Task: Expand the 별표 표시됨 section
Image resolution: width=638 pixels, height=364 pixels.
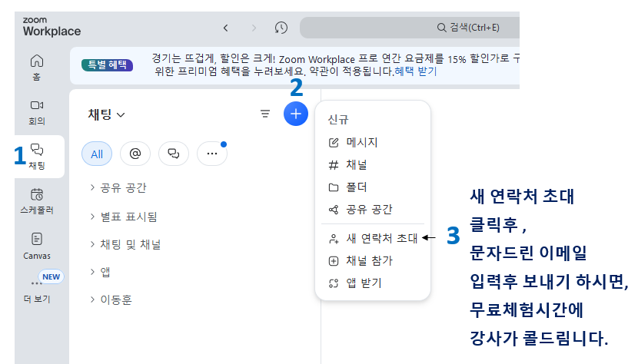Action: click(x=124, y=217)
